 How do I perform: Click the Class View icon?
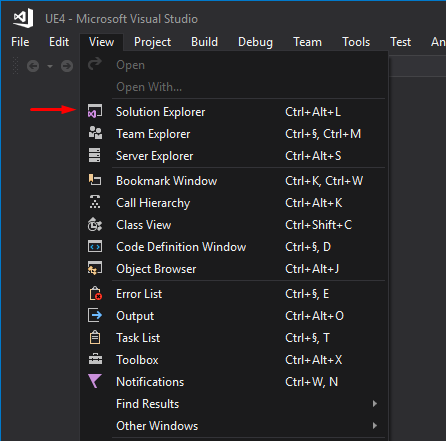coord(95,224)
